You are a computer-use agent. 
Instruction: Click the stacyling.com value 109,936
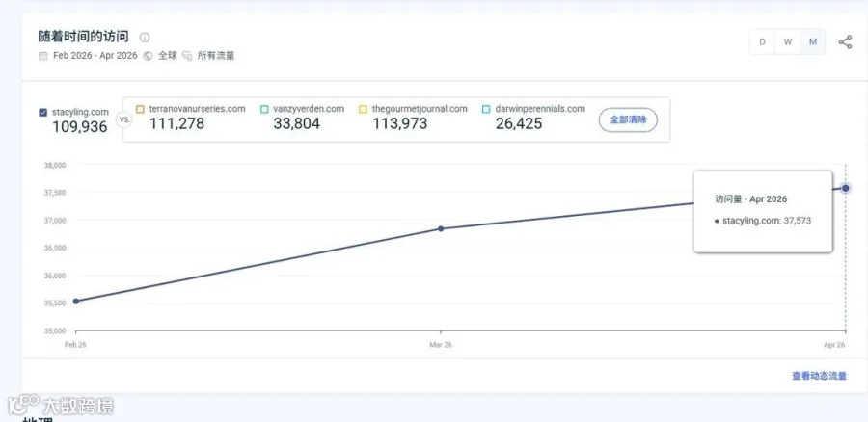[x=80, y=126]
